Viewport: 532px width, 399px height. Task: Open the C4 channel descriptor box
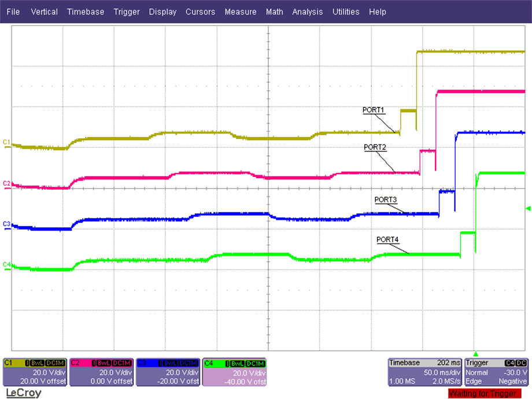coord(235,372)
